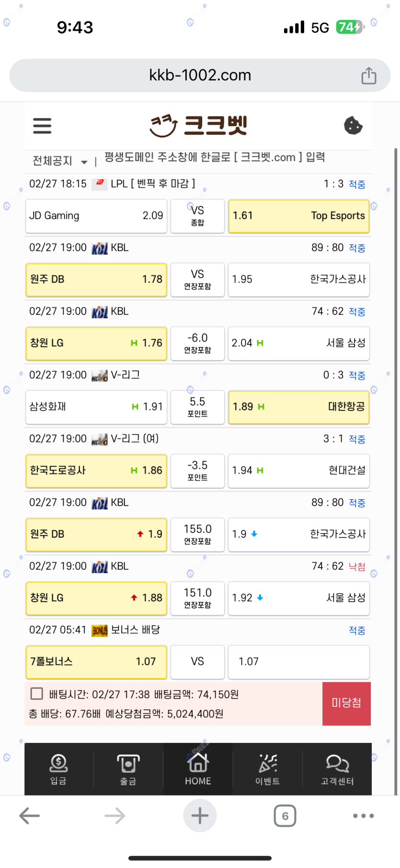Select the JD Gaming 2.09 odds box
This screenshot has width=400, height=868.
coord(96,216)
